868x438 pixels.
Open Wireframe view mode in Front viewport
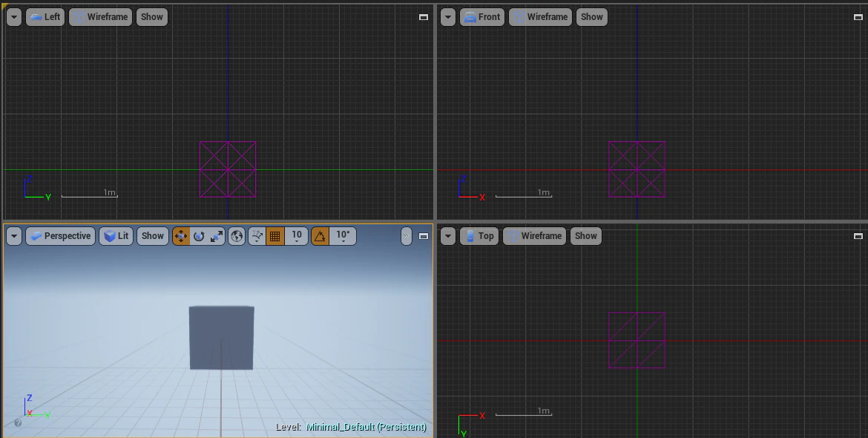tap(541, 17)
